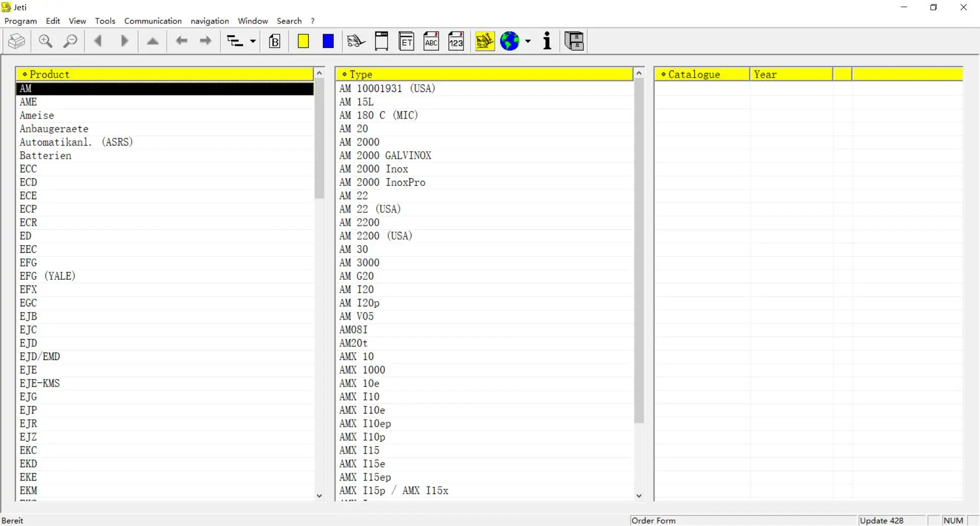Click the up level triangle icon
The image size is (980, 526).
(153, 41)
